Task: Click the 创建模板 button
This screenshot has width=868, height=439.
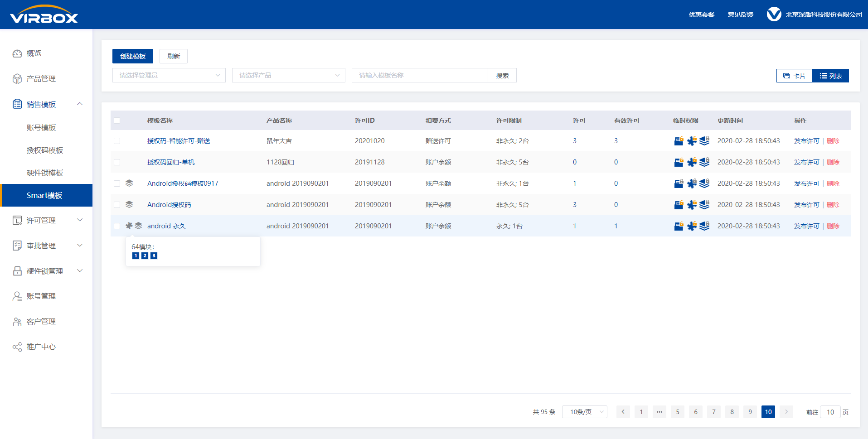Action: click(x=133, y=56)
